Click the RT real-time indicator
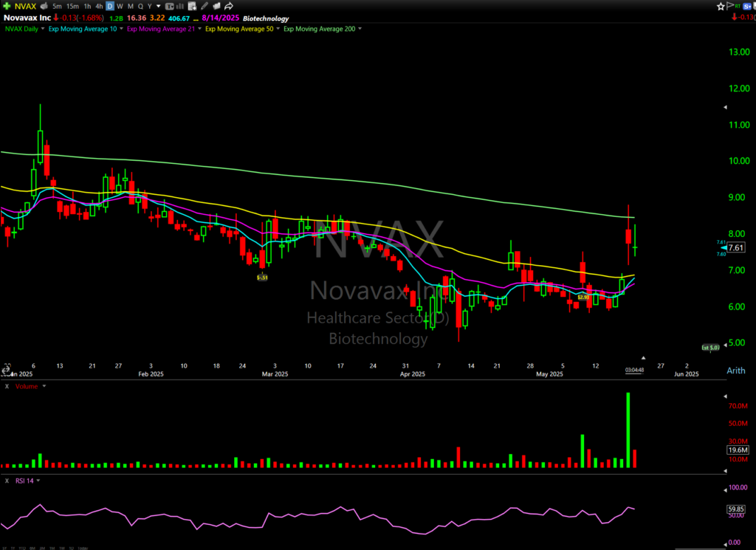Image resolution: width=756 pixels, height=550 pixels. pyautogui.click(x=738, y=6)
